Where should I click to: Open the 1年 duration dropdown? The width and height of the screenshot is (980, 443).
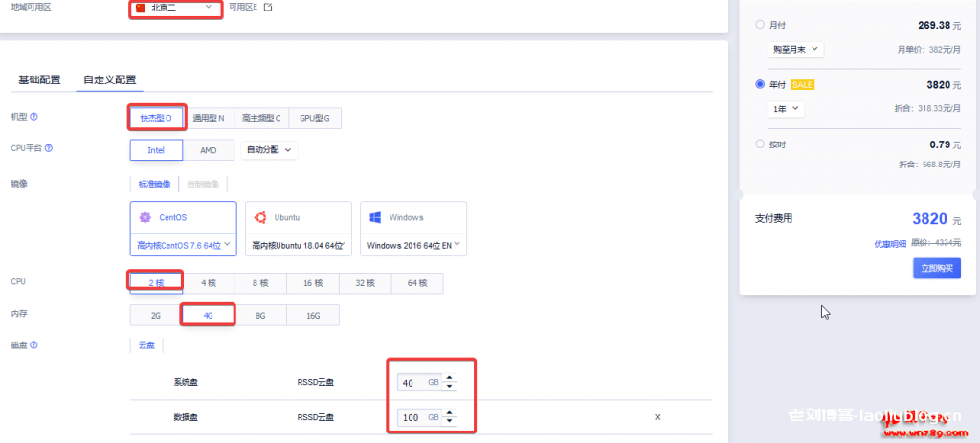pyautogui.click(x=786, y=109)
